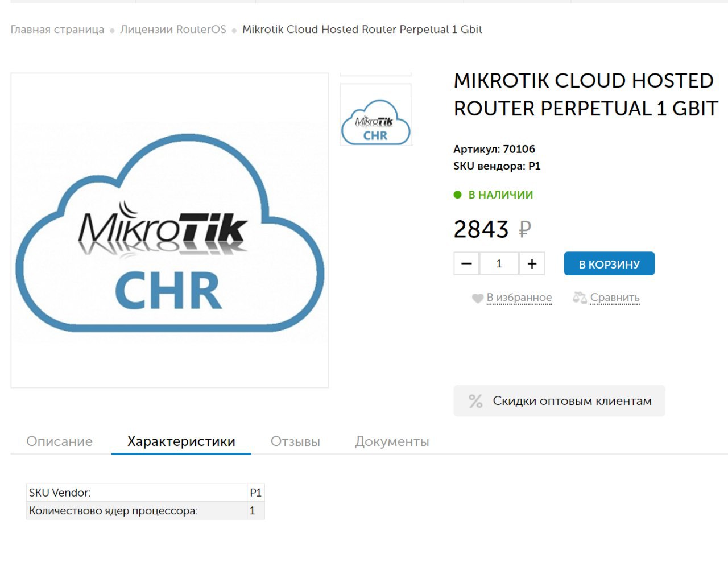Screen dimensions: 728x570
Task: Click the SKU вендора: P1 text
Action: tap(497, 166)
